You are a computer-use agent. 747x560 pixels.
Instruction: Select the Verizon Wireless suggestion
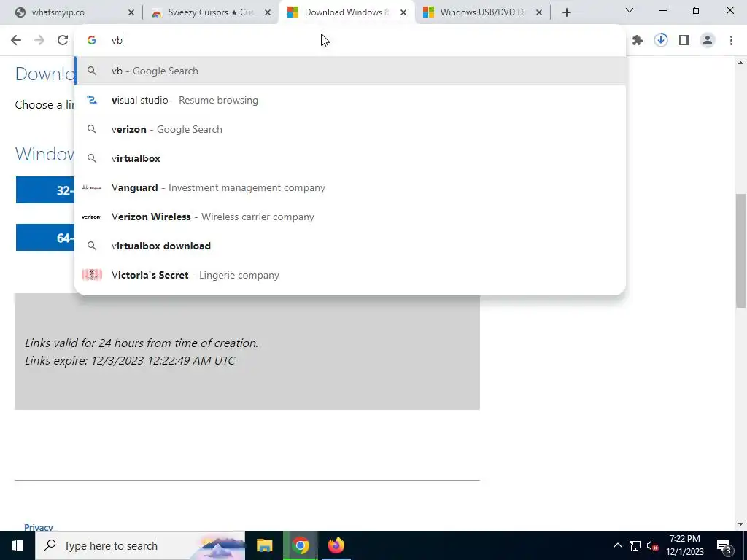(350, 217)
